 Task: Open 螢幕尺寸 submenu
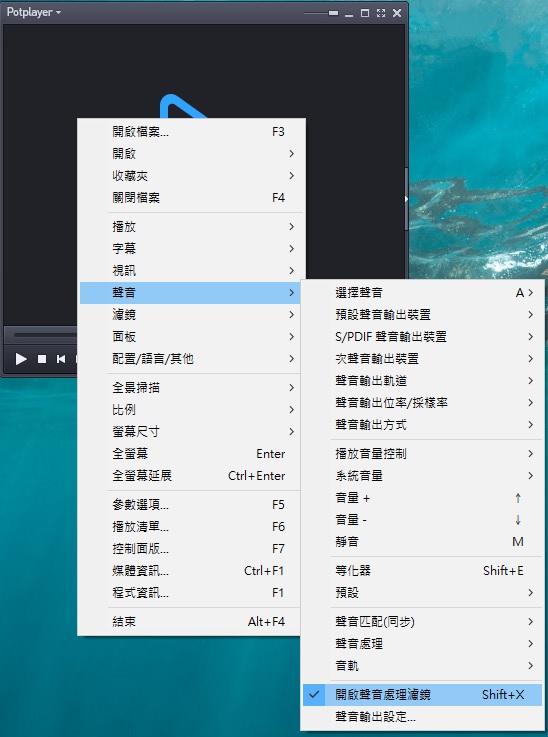pyautogui.click(x=190, y=432)
